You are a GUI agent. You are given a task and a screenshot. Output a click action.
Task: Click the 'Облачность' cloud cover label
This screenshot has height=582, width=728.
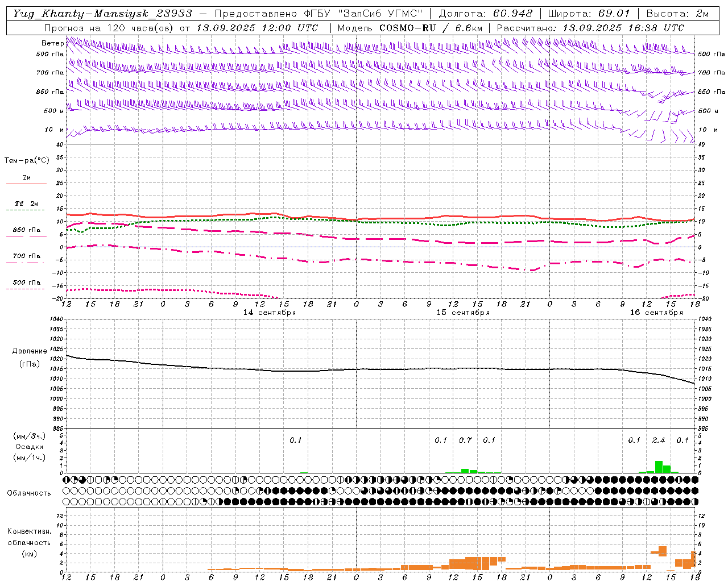[x=29, y=493]
